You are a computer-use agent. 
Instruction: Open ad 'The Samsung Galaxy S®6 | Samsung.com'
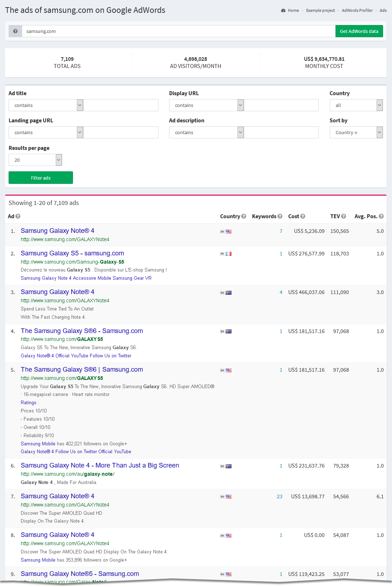point(82,370)
